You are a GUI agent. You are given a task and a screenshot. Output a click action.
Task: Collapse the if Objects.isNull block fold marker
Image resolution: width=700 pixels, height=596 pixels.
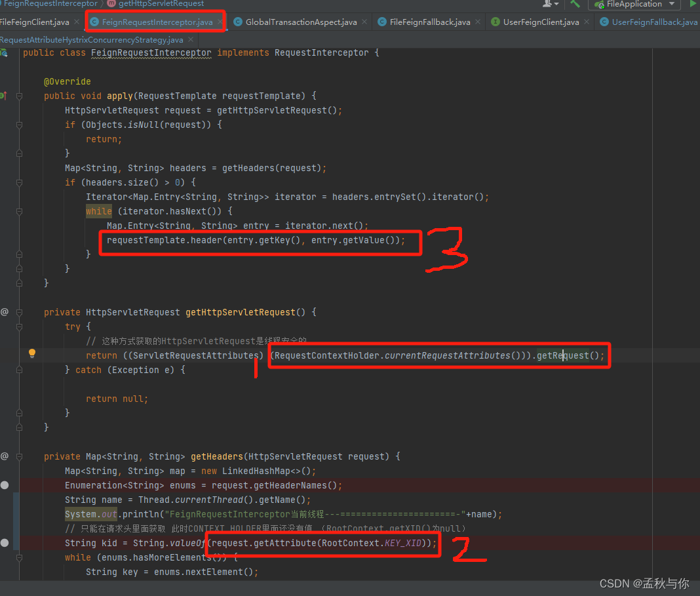pyautogui.click(x=19, y=125)
